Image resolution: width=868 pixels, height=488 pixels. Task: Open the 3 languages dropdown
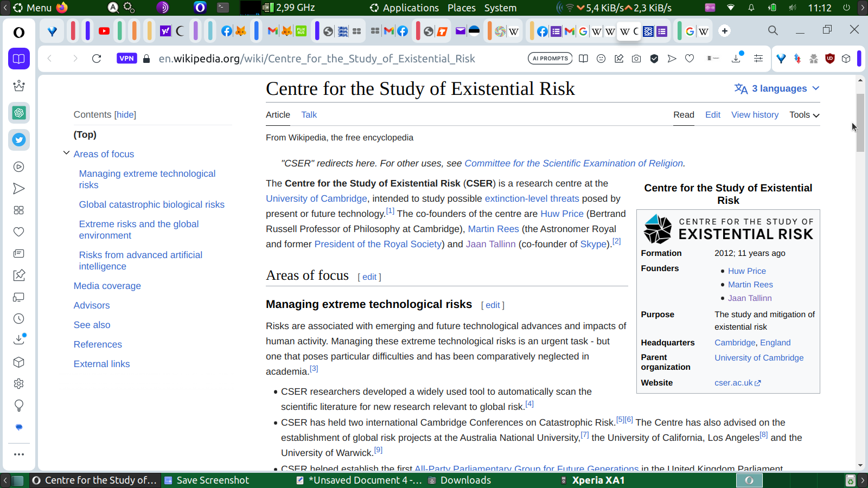point(777,88)
